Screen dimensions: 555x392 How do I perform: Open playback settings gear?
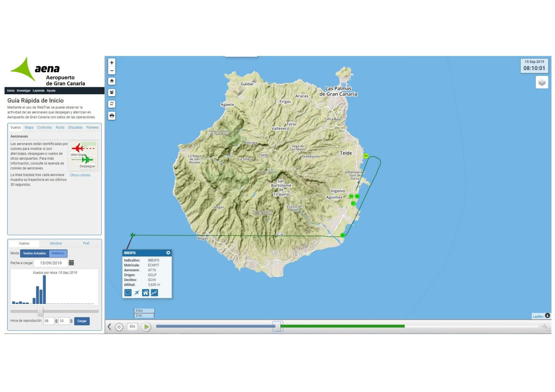click(119, 327)
